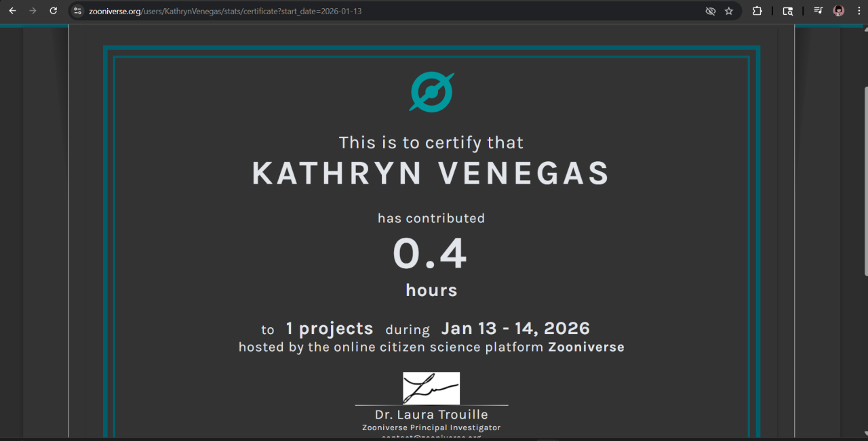The height and width of the screenshot is (441, 868).
Task: Click the 'has contributed' text
Action: pos(431,218)
